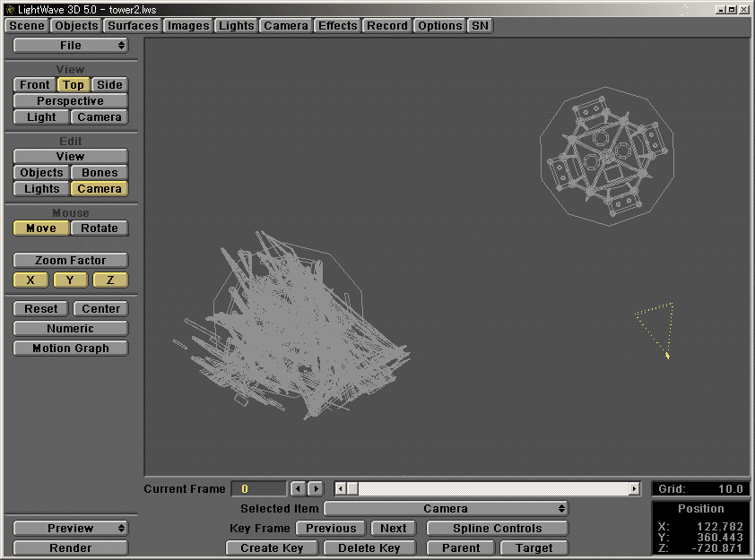Step back one frame with the left arrow
This screenshot has height=560, width=755.
pyautogui.click(x=298, y=488)
